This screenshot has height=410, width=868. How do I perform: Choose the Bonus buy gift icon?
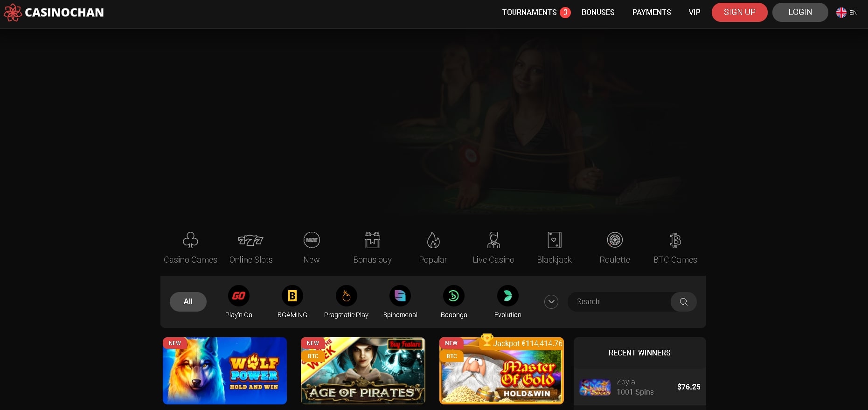tap(372, 240)
